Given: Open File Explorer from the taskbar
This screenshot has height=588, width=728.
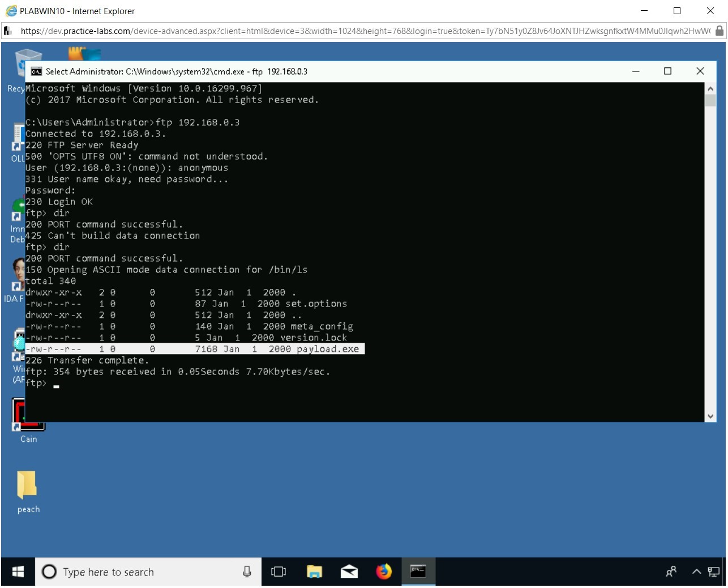Looking at the screenshot, I should (x=315, y=572).
